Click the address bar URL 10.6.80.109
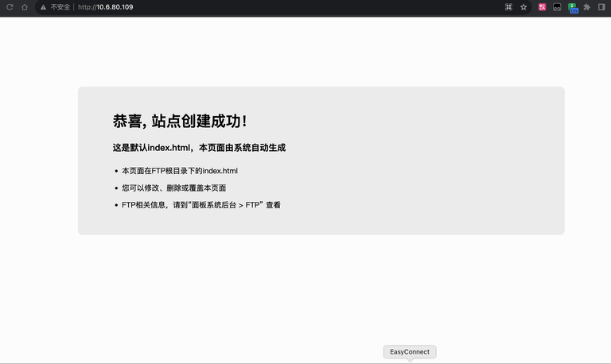 click(105, 7)
